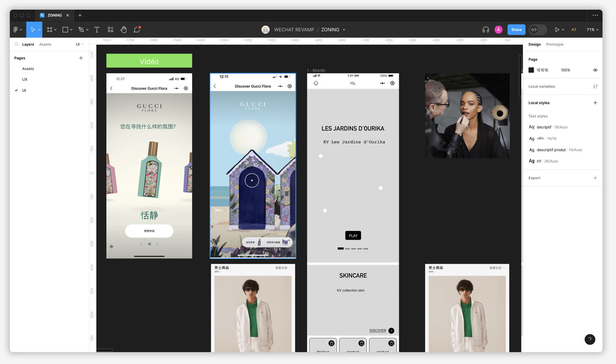Select the Move tool
616x364 pixels.
(33, 30)
